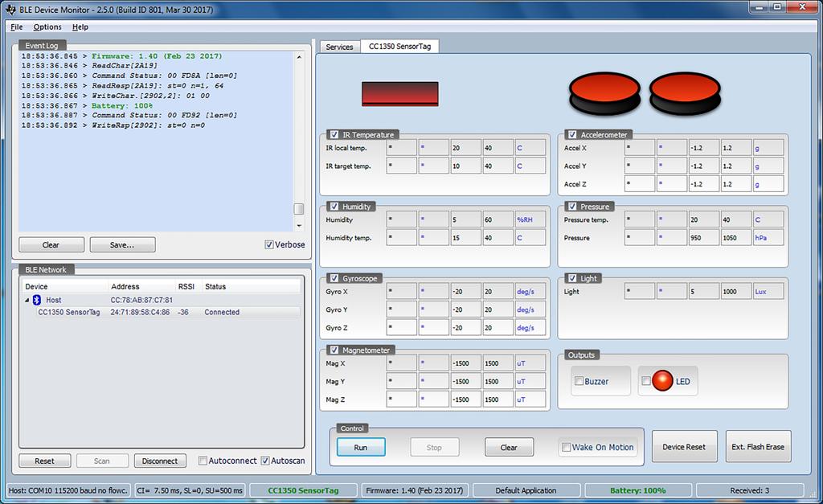This screenshot has width=823, height=504.
Task: Click the Event Log scrollbar up arrow
Action: (x=299, y=57)
